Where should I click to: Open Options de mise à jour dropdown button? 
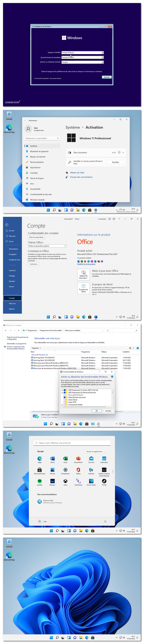pyautogui.click(x=84, y=274)
